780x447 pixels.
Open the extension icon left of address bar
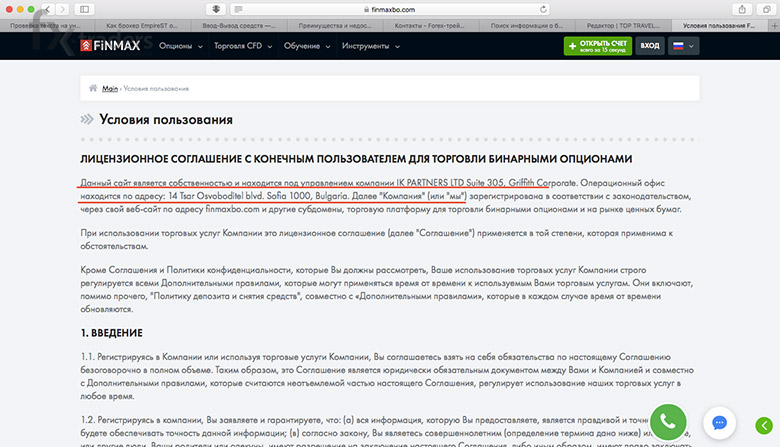coord(216,9)
